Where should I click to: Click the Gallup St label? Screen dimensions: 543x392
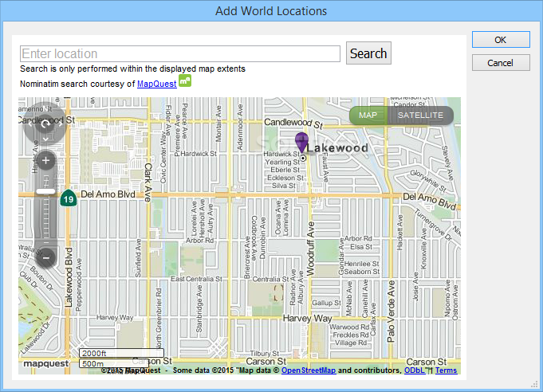coord(327,303)
